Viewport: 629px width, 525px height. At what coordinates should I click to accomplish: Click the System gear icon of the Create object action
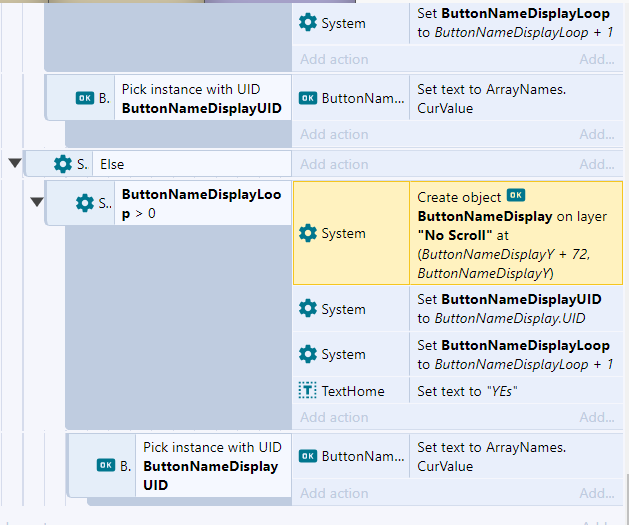coord(308,233)
